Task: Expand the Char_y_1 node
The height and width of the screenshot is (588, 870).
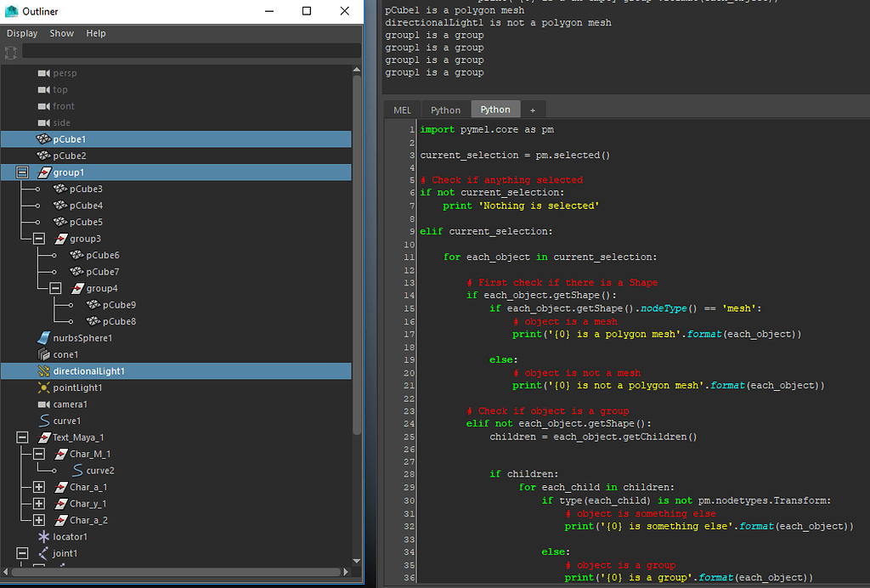Action: [x=38, y=504]
